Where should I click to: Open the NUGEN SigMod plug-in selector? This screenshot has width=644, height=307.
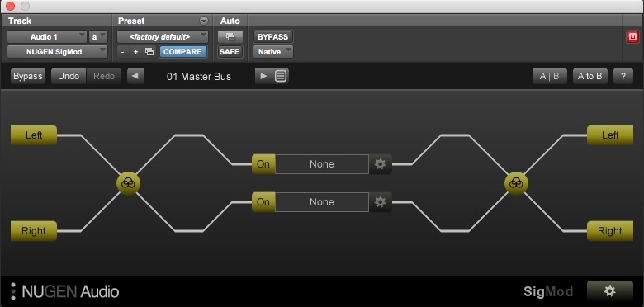point(58,52)
